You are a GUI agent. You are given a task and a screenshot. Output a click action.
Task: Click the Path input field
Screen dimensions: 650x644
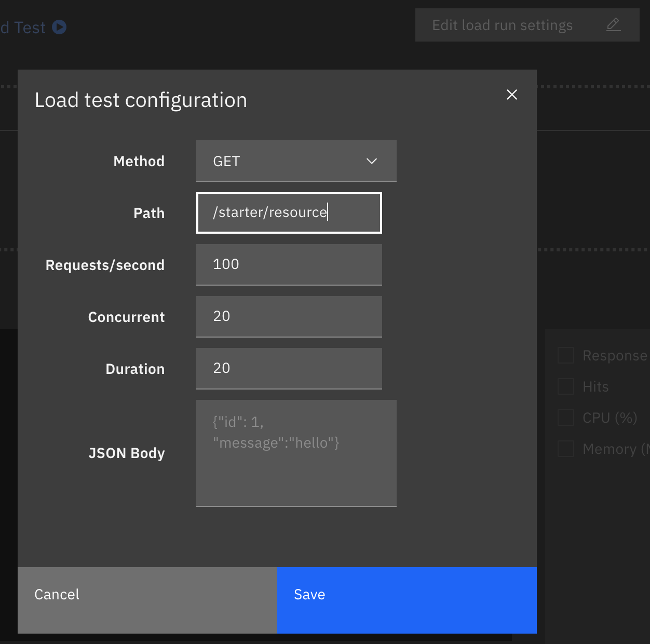tap(289, 213)
